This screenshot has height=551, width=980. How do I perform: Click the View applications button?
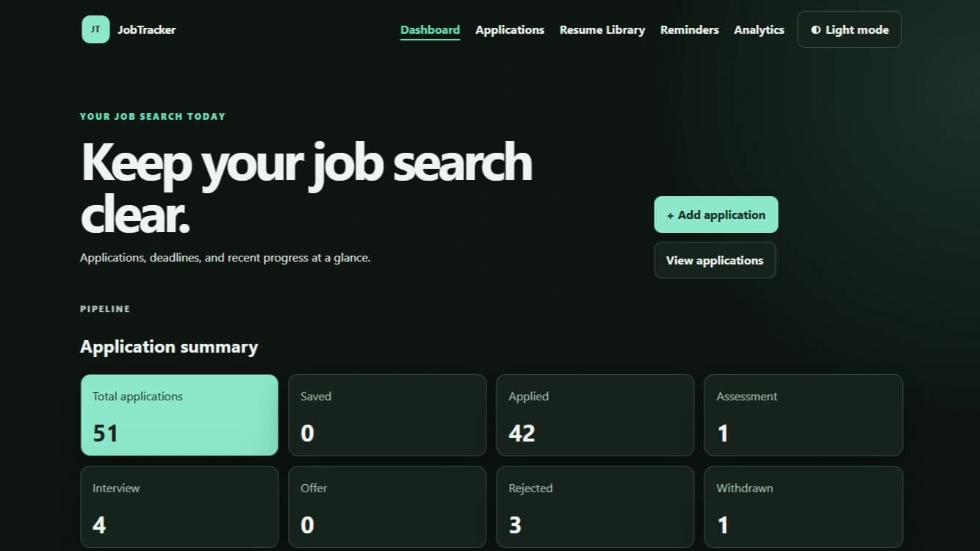[x=715, y=260]
